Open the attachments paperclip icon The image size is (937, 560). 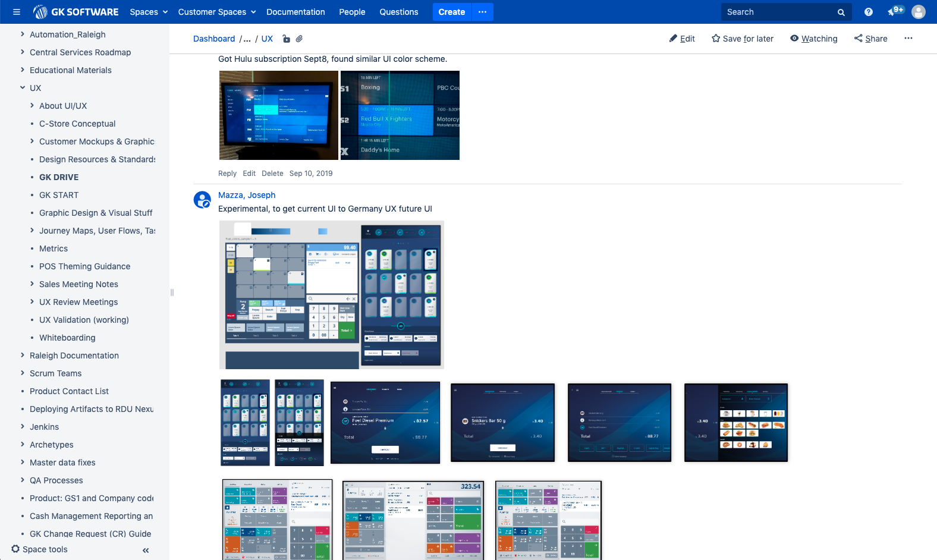[x=300, y=39]
